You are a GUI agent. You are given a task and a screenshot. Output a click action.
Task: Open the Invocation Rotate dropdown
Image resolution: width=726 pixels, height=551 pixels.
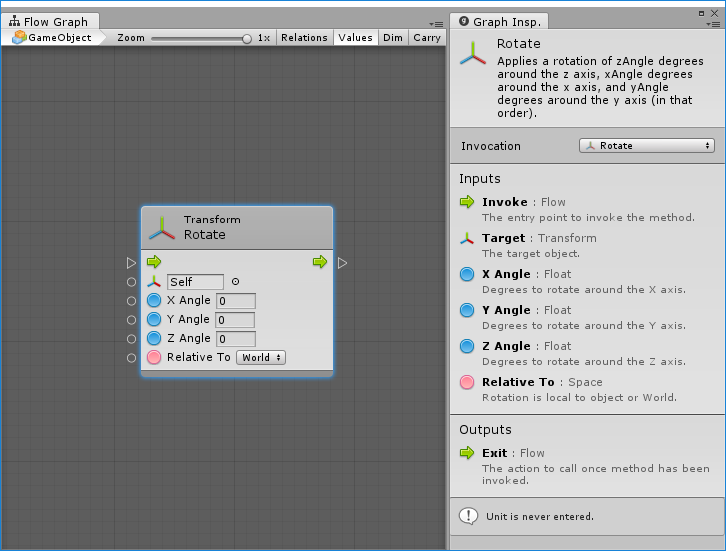point(647,146)
